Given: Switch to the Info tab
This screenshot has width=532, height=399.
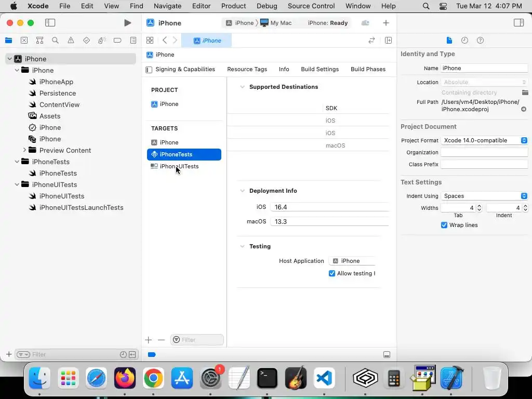Looking at the screenshot, I should pos(284,69).
